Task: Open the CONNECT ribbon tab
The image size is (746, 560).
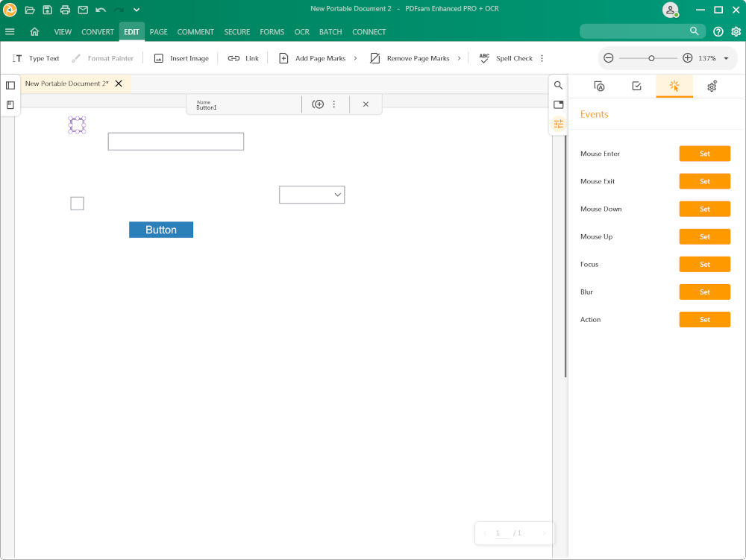Action: click(369, 32)
